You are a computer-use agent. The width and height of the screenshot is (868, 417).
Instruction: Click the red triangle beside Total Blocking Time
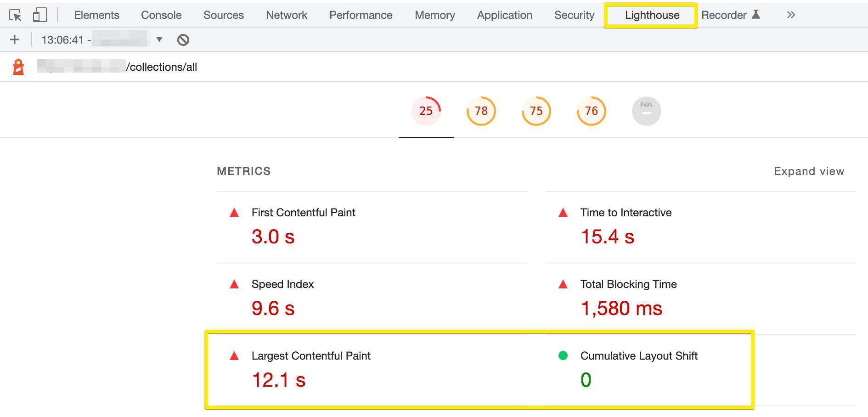click(563, 284)
